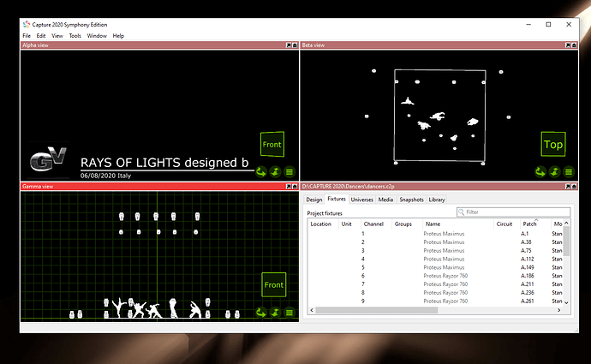
Task: Select Proteus Rayzor 760 fixture on channel 6
Action: [435, 276]
